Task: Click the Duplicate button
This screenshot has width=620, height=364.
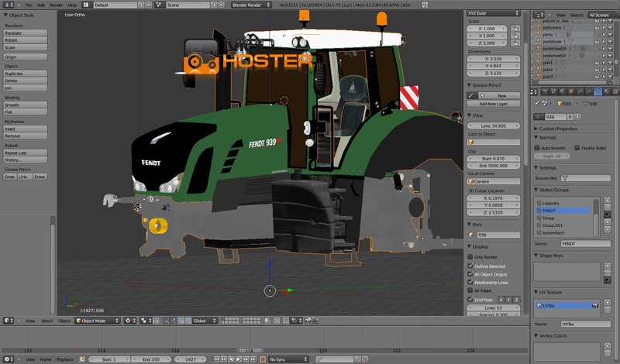Action: (x=26, y=74)
